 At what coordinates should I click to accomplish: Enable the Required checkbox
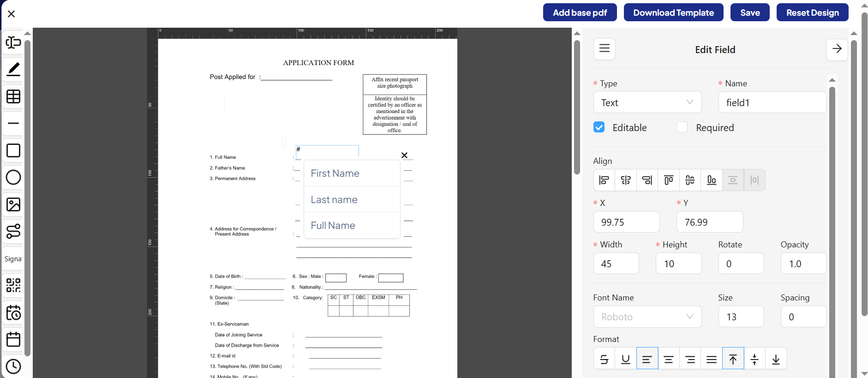click(x=682, y=127)
